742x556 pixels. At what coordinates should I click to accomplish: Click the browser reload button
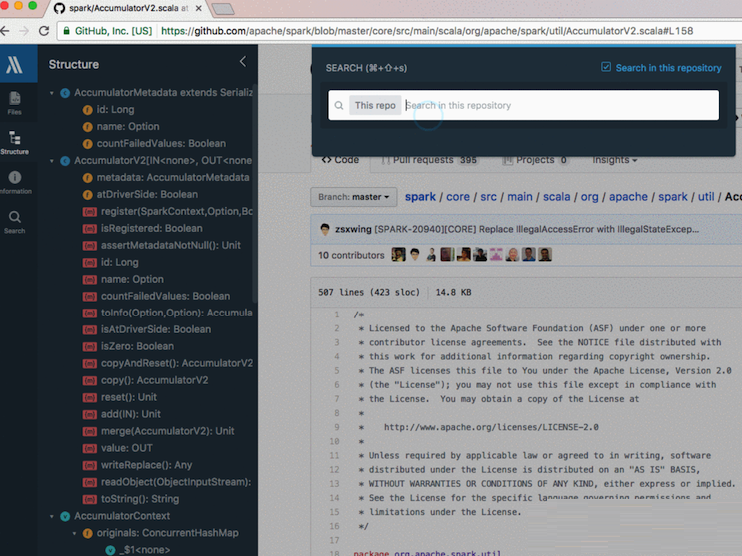pyautogui.click(x=44, y=31)
